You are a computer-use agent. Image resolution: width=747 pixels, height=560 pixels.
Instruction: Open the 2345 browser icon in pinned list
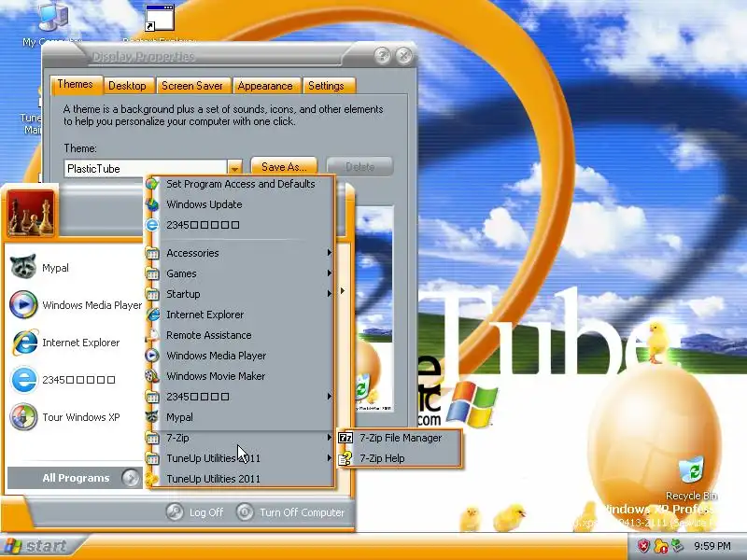point(24,380)
